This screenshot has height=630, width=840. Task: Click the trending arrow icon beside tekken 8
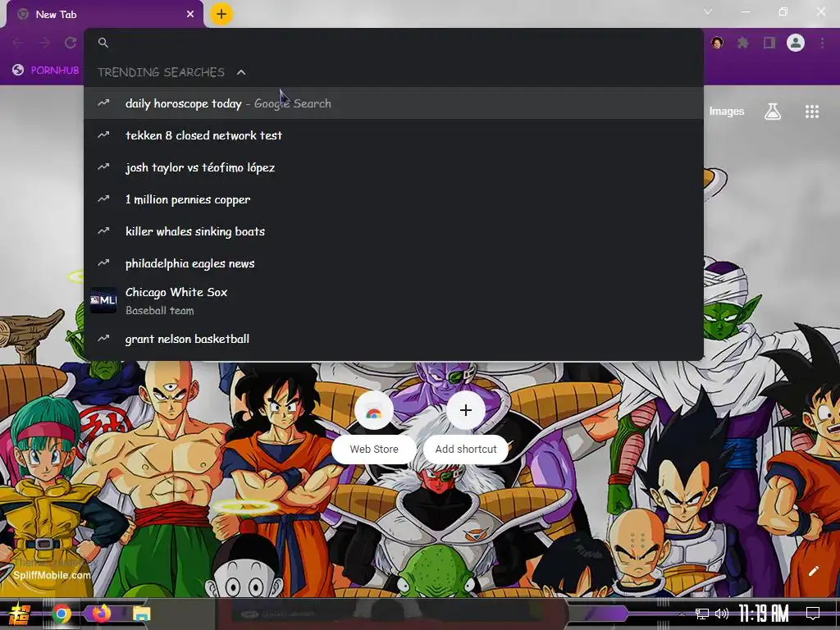[103, 135]
